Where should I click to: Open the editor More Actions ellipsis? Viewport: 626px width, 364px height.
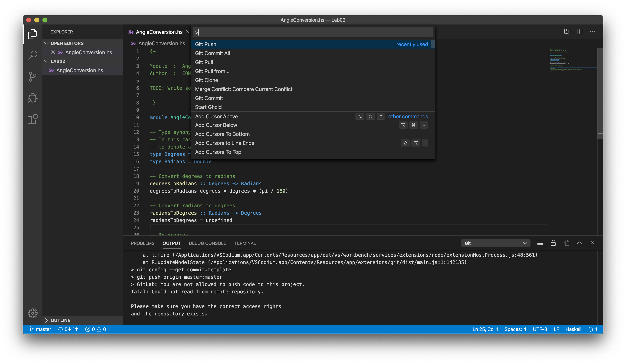(593, 32)
